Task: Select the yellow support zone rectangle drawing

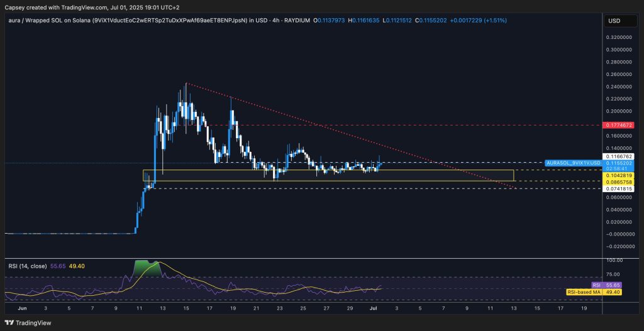Action: 328,175
